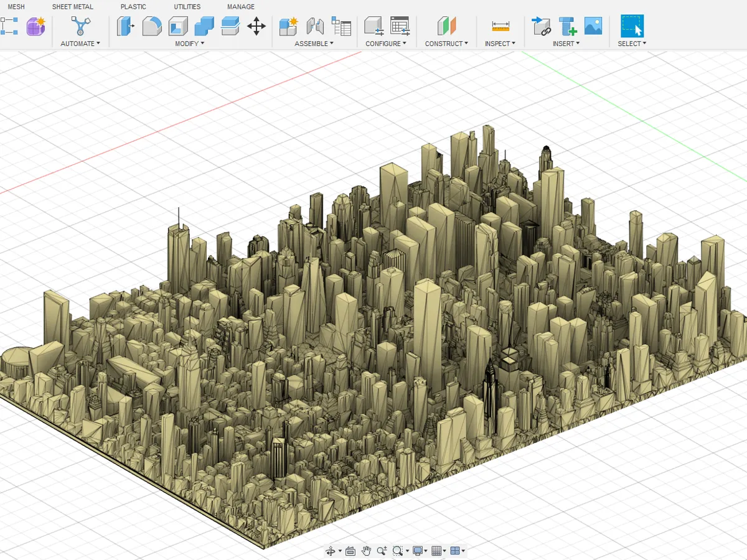Open the ASSEMBLE dropdown

[x=314, y=44]
